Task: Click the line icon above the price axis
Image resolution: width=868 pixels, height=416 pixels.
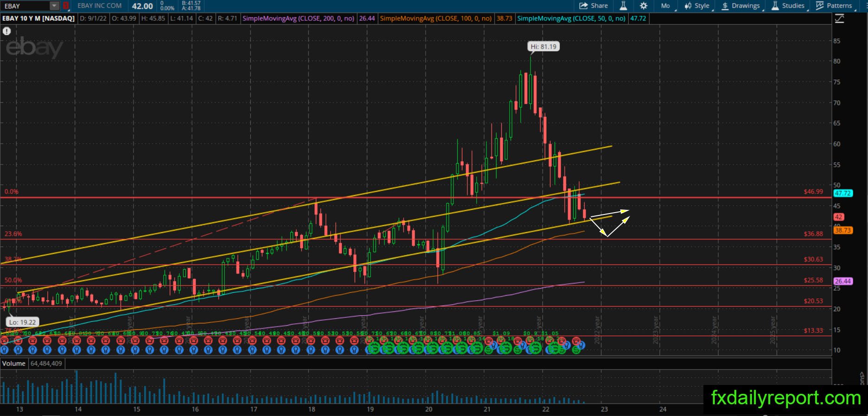Action: [839, 19]
